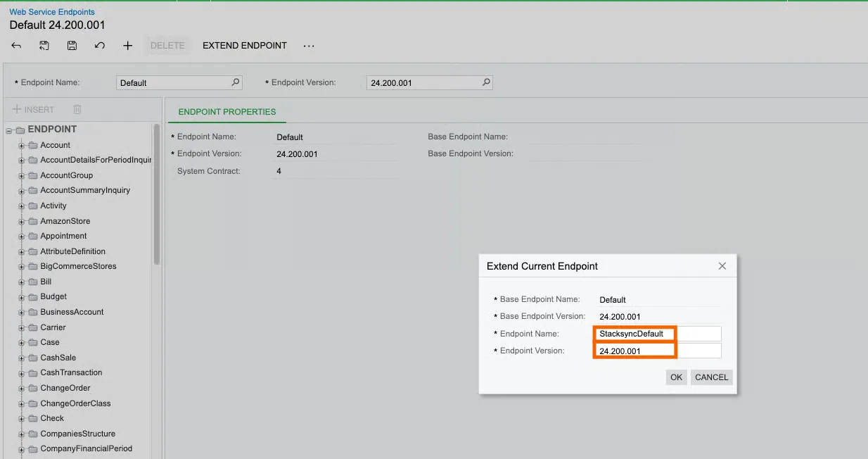The image size is (868, 459).
Task: Click the DELETE toolbar button
Action: [167, 46]
